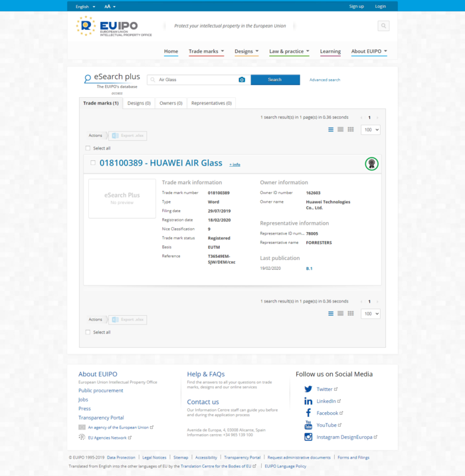Image resolution: width=465 pixels, height=476 pixels.
Task: Click the top next page arrow
Action: pos(377,118)
